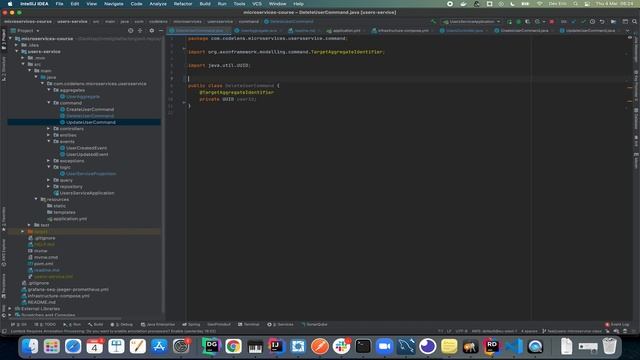This screenshot has height=360, width=640.
Task: Click the red Stop process icon
Action: point(552,22)
